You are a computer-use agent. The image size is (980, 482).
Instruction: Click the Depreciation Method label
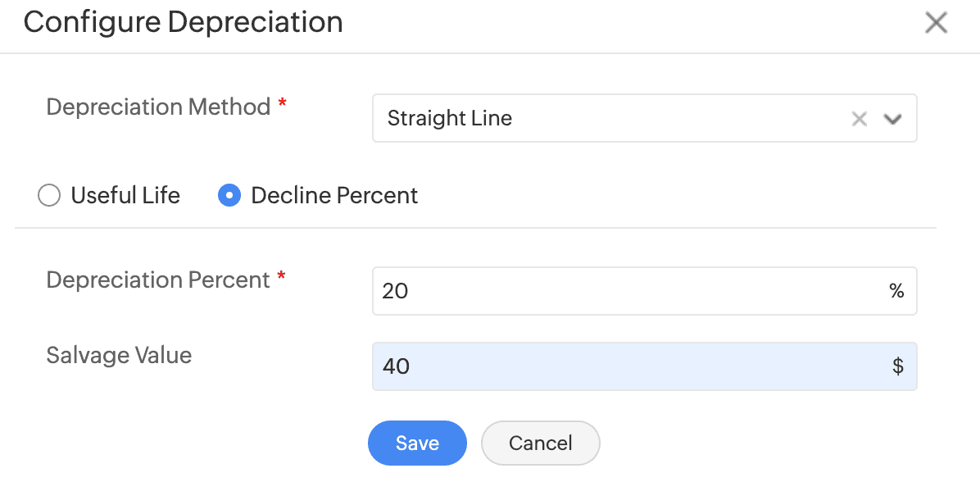158,107
